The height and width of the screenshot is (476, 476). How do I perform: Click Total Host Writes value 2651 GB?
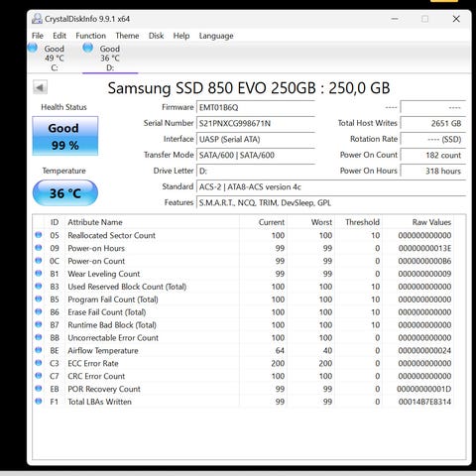(433, 123)
